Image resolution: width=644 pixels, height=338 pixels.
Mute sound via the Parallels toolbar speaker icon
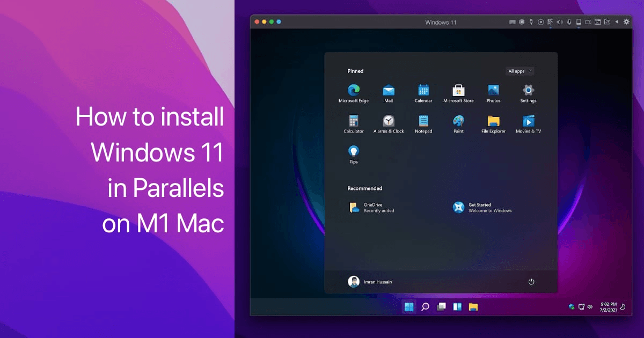559,21
